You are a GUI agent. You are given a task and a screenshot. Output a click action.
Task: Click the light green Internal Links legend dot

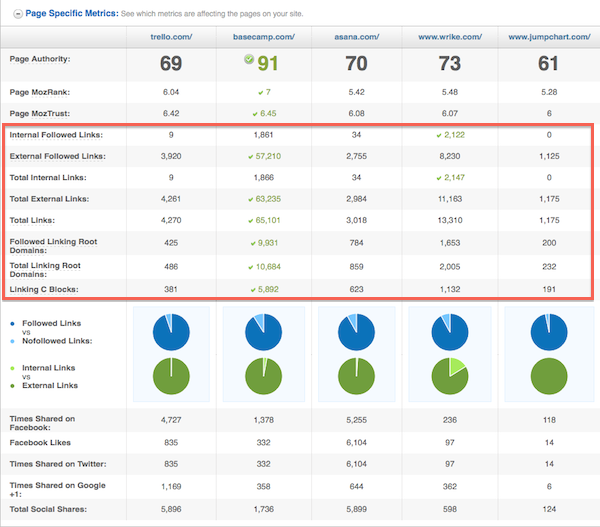pyautogui.click(x=10, y=366)
